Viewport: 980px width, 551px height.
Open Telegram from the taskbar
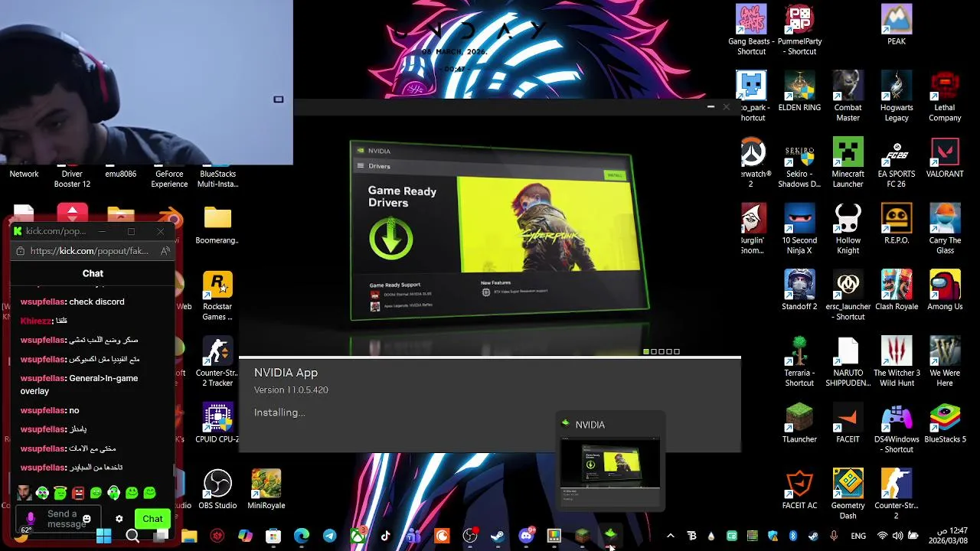[x=329, y=536]
